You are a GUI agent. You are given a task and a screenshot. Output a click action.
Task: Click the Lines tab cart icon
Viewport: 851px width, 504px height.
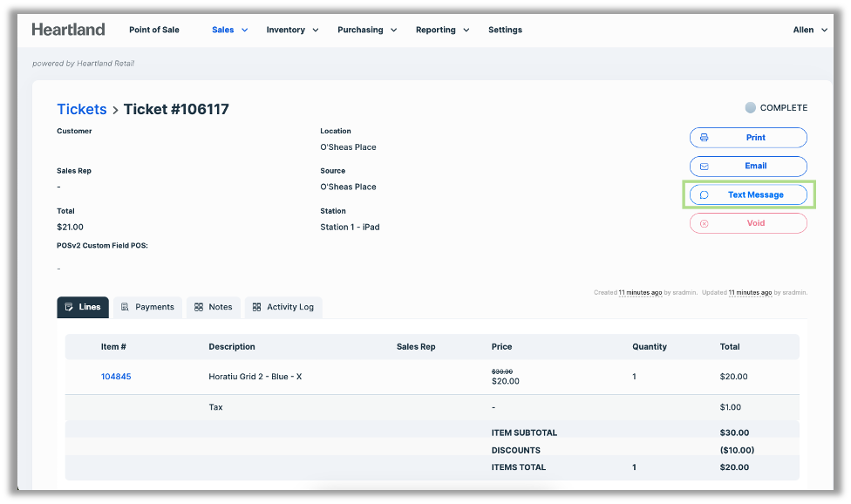coord(69,307)
